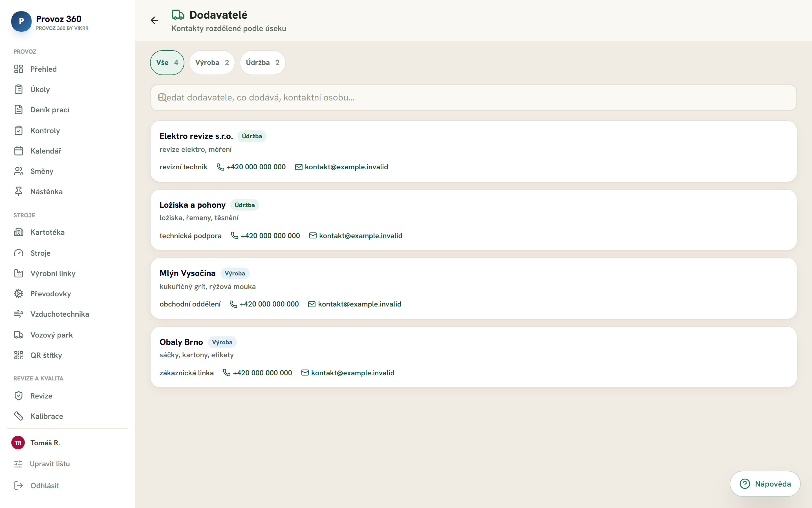
Task: Click the Vozový park truck icon
Action: pyautogui.click(x=18, y=335)
